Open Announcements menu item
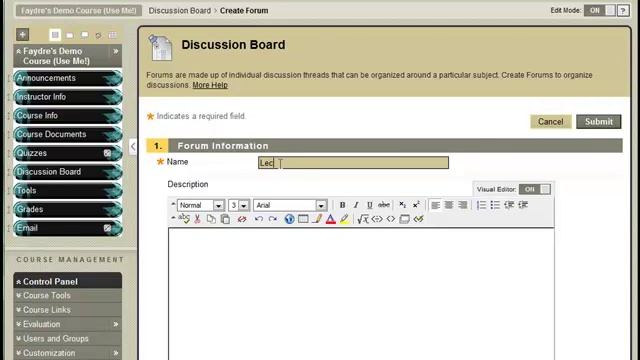Viewport: 640px width, 360px height. [x=68, y=78]
